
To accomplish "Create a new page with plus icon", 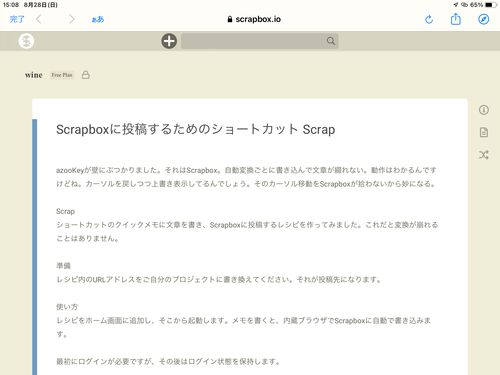I will pyautogui.click(x=169, y=41).
